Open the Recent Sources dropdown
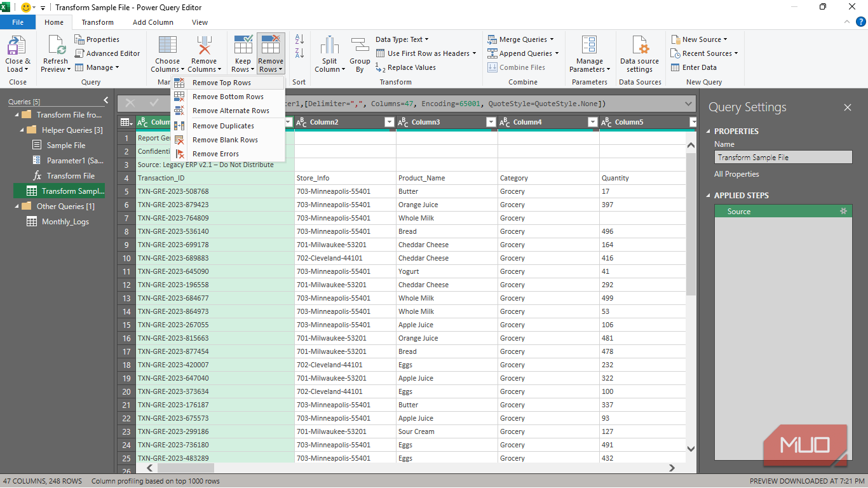 pos(704,53)
